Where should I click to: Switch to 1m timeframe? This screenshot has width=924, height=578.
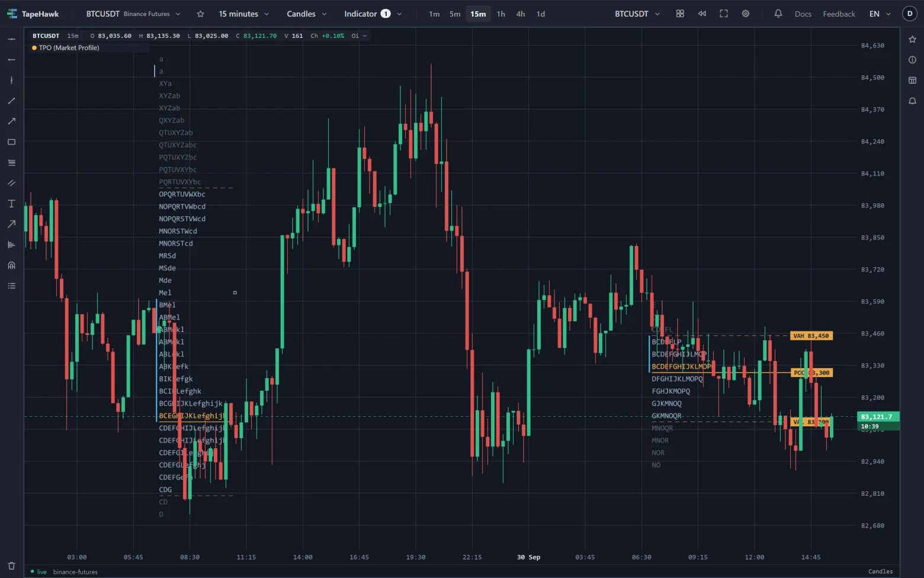434,14
